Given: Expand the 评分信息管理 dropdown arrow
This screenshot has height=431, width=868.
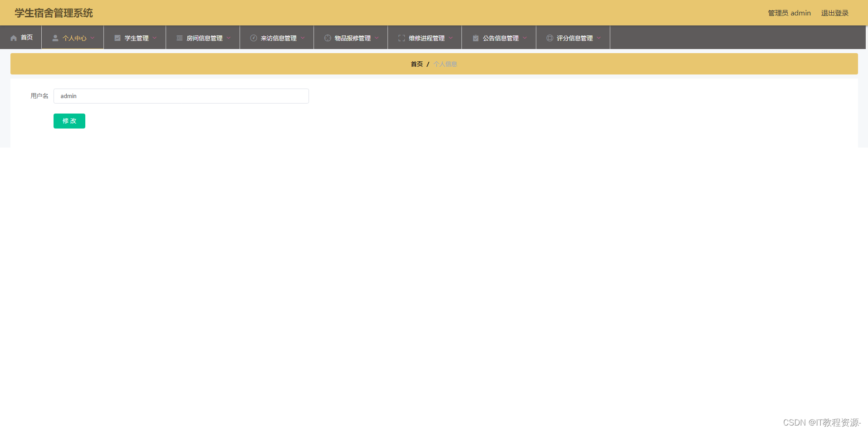Looking at the screenshot, I should pos(599,38).
